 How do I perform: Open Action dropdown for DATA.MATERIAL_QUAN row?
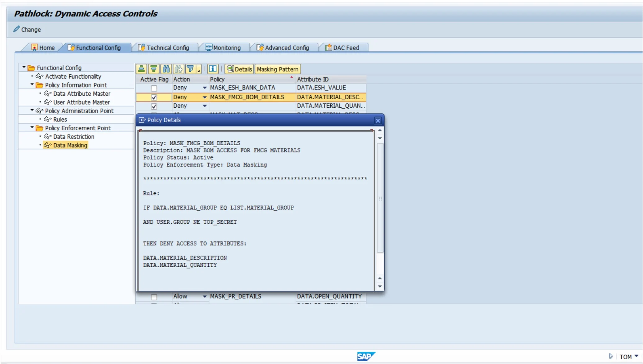point(205,106)
